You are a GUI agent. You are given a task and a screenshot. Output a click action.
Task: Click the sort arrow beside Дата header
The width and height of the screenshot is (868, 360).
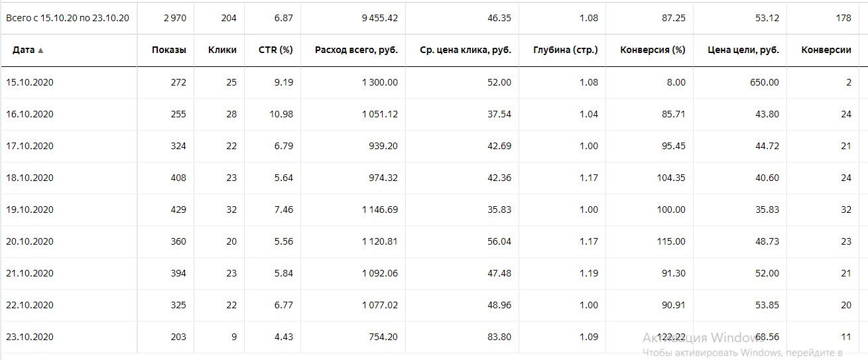click(40, 50)
